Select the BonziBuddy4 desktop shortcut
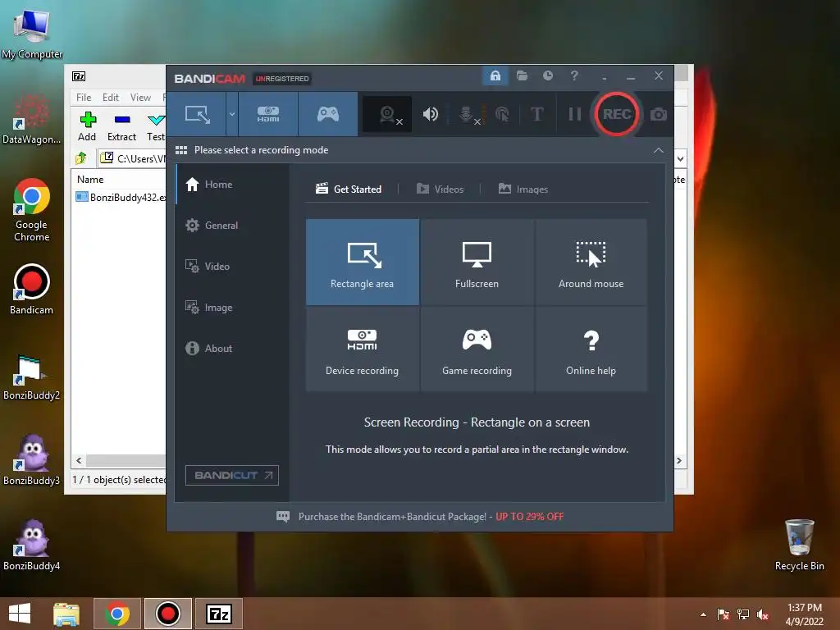 click(32, 545)
